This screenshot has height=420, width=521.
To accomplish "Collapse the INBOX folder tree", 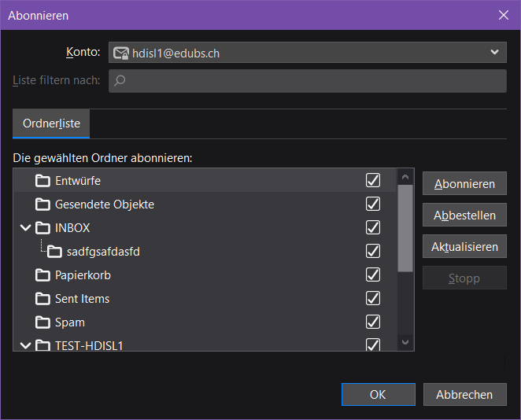I will coord(25,228).
